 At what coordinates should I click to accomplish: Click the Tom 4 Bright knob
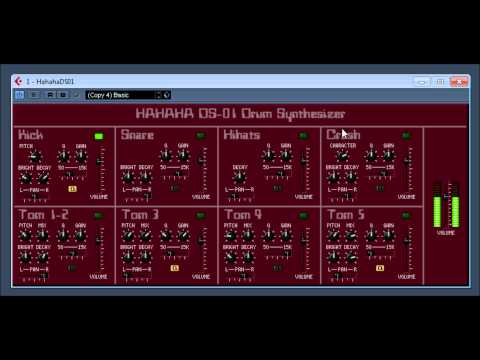point(231,257)
